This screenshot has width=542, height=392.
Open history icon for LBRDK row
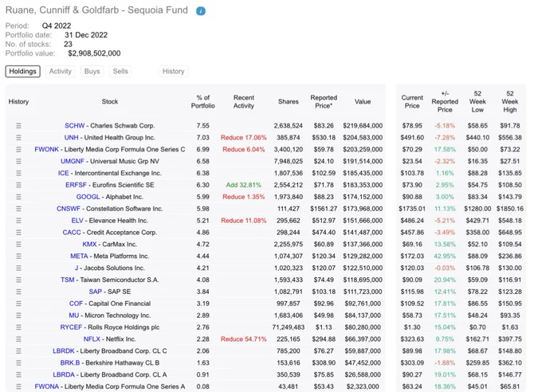click(18, 351)
